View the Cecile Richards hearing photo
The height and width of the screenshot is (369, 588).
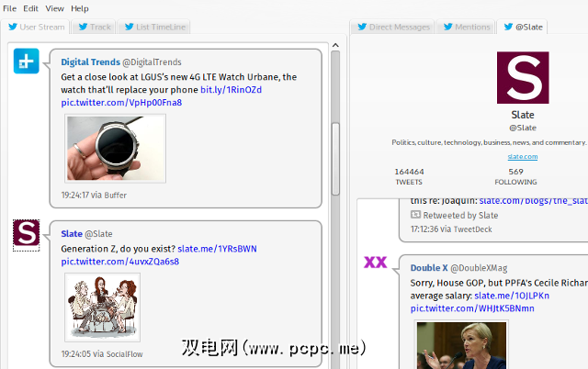pyautogui.click(x=461, y=344)
